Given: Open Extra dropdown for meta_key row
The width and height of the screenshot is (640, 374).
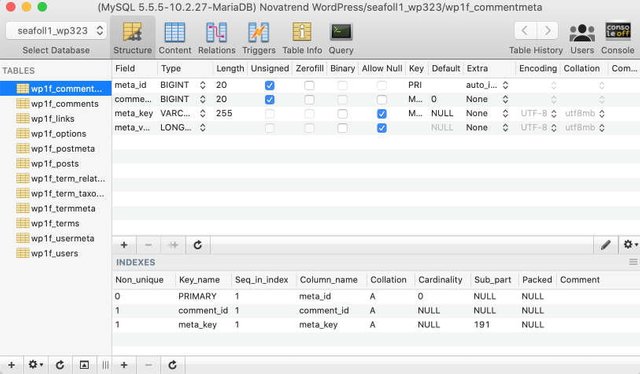Looking at the screenshot, I should point(505,114).
